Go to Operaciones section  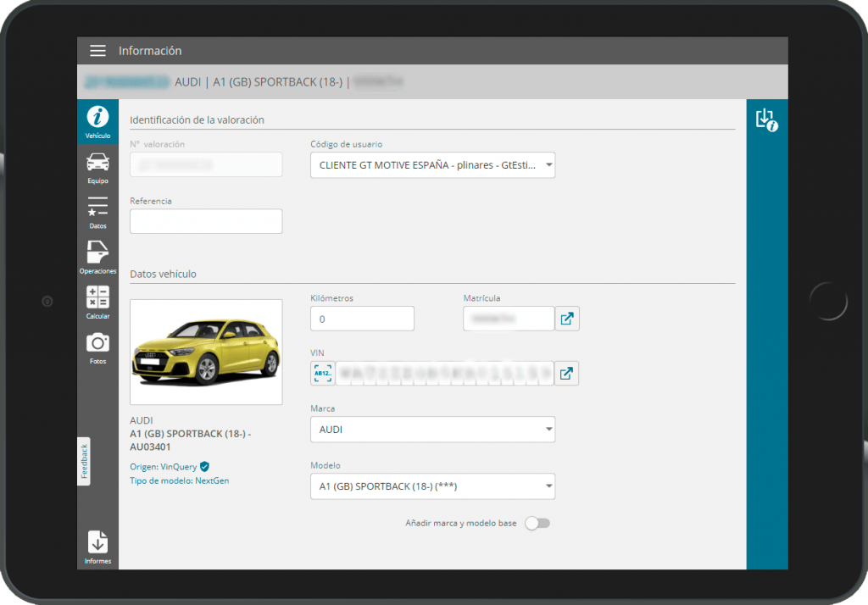pos(97,258)
